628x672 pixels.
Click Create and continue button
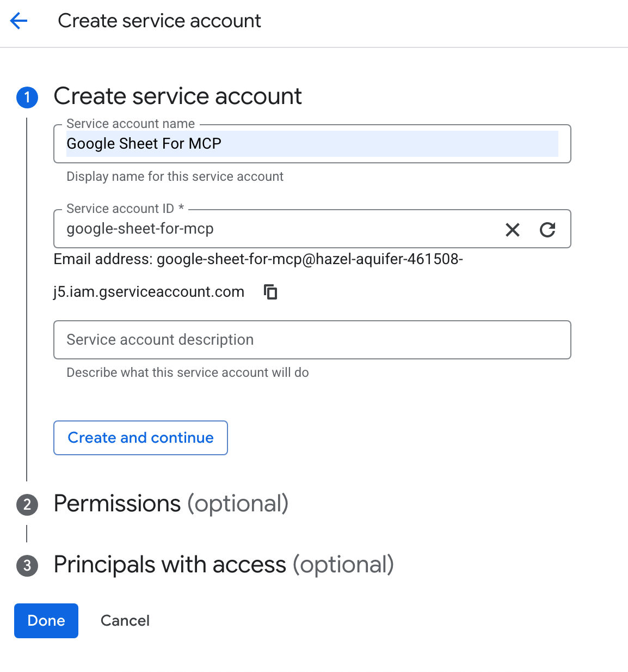tap(140, 438)
